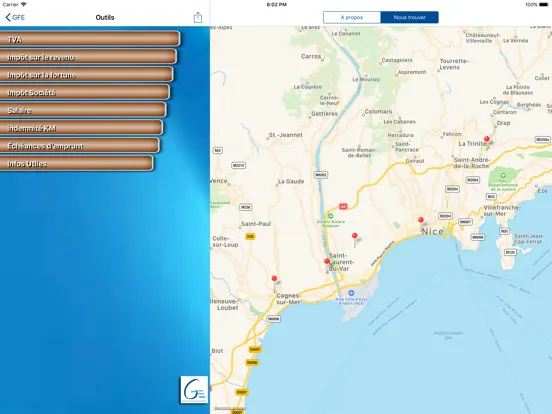Click the Nice city label
This screenshot has height=414, width=552.
coord(432,231)
